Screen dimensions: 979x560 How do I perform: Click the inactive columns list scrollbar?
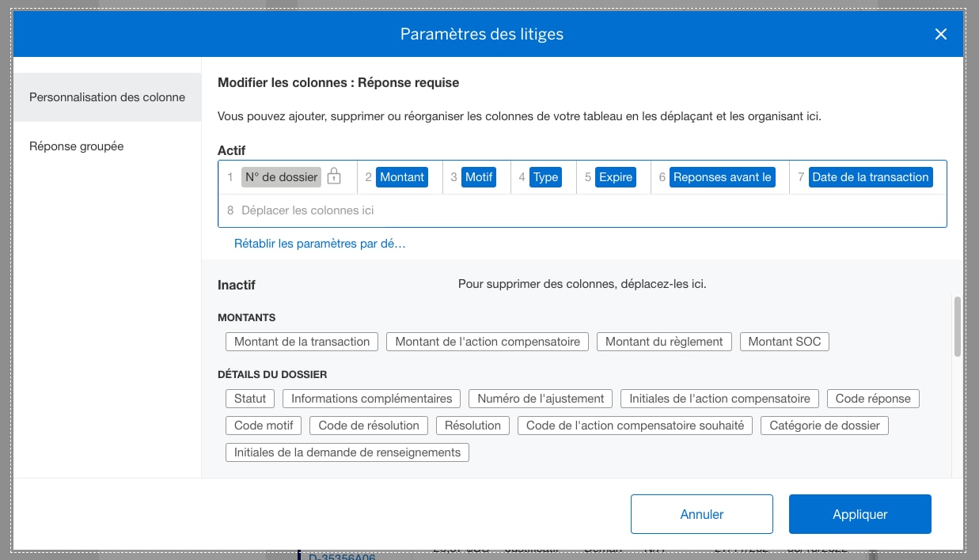coord(957,327)
